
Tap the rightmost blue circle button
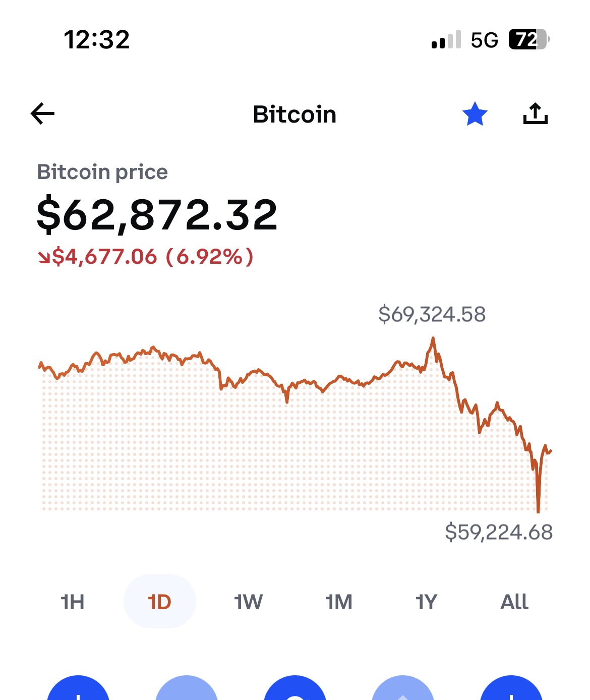coord(511,690)
